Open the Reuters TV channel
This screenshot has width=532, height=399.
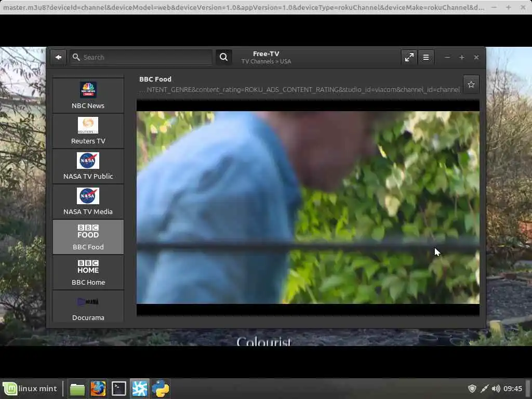pyautogui.click(x=88, y=131)
